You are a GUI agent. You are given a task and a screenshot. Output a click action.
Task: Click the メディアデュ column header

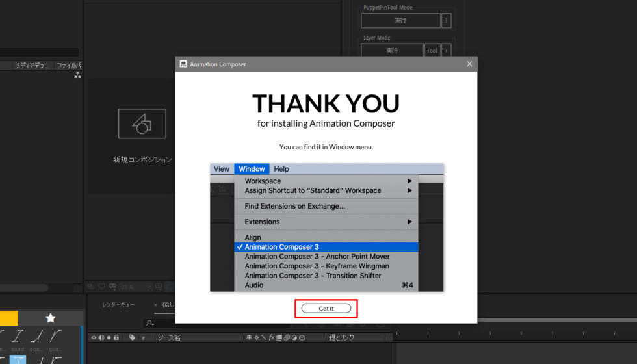click(32, 66)
